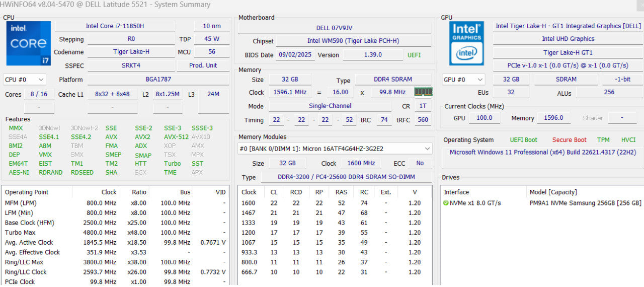Select the Turbo Max operating point row

click(x=116, y=233)
